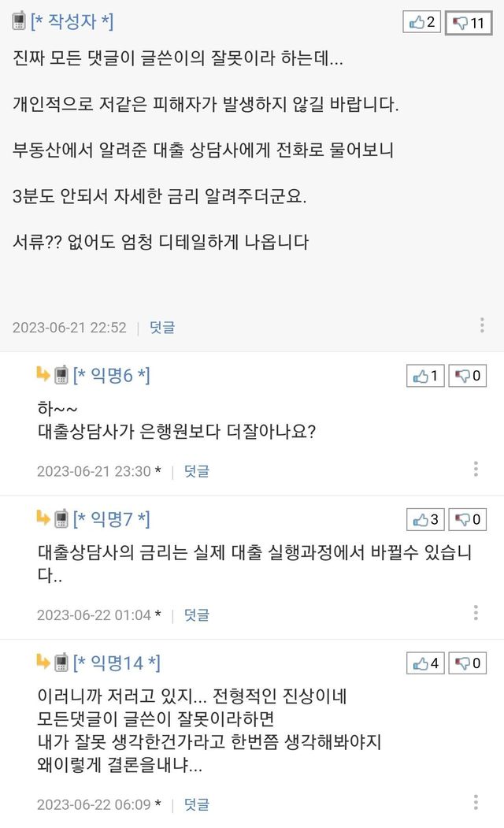Show more options on 익명14 reply
The image size is (504, 828).
(x=476, y=804)
